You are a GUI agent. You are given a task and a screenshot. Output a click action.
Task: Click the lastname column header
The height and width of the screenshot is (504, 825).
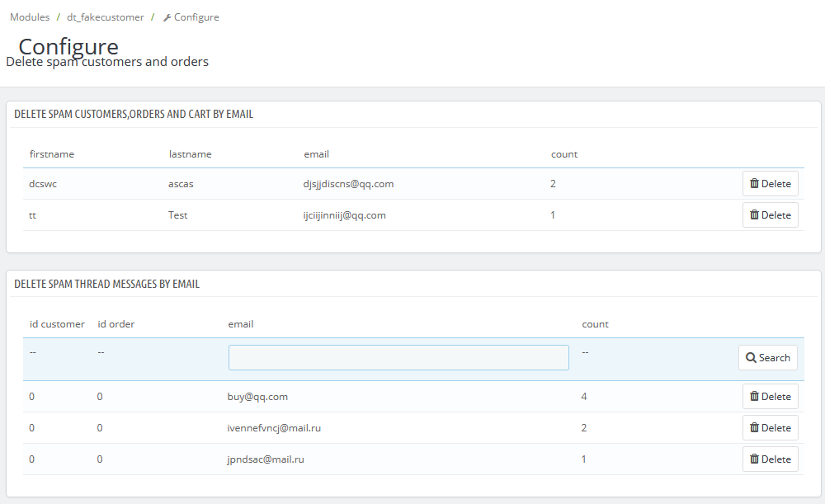[190, 154]
